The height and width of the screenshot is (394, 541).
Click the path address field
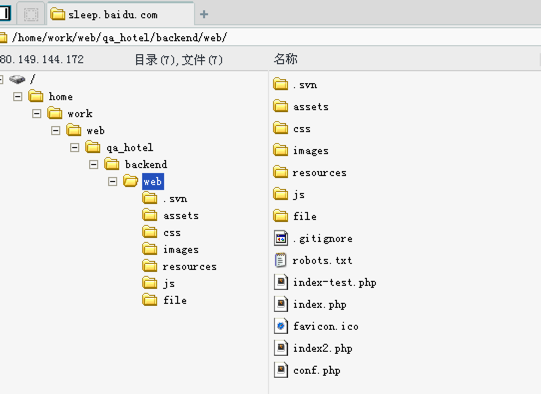270,37
